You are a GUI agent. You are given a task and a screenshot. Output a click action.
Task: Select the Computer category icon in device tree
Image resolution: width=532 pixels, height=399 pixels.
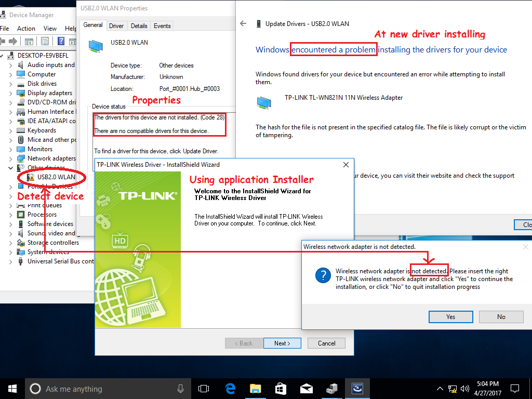point(21,74)
